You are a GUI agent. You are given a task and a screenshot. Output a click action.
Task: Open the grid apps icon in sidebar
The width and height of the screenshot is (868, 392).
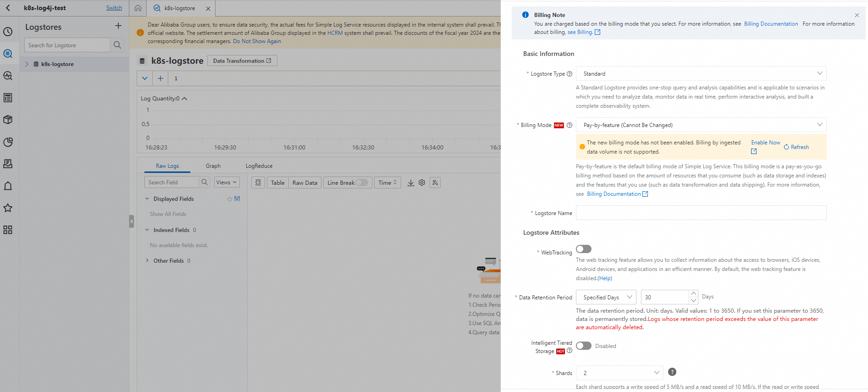pos(8,230)
